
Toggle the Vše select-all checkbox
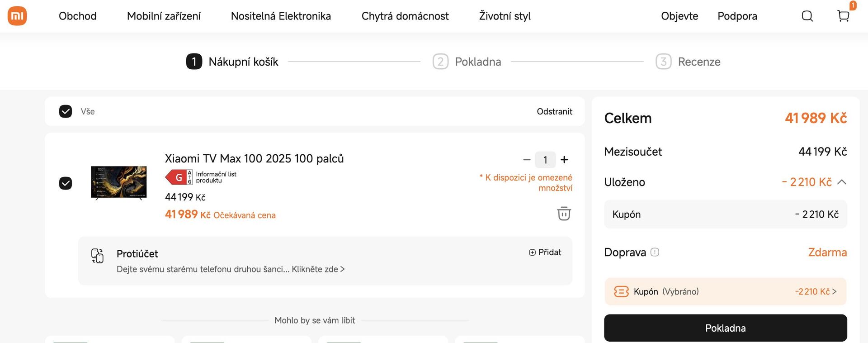[x=66, y=111]
